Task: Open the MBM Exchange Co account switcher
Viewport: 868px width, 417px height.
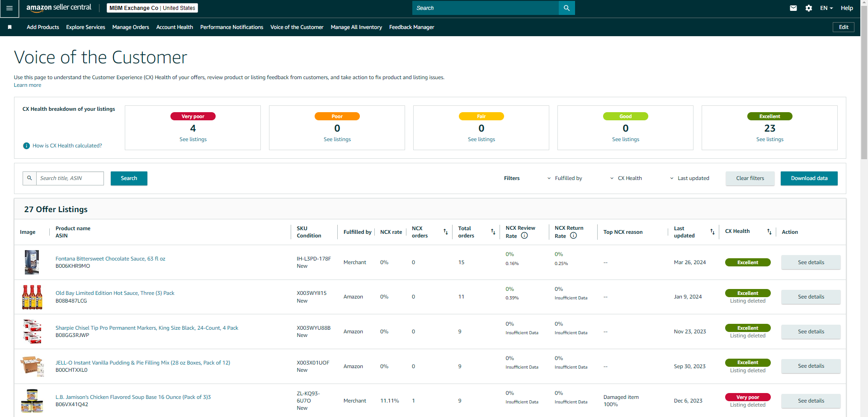Action: tap(152, 8)
